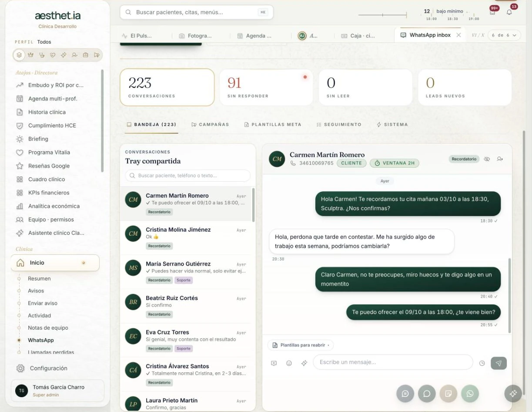Expand the 'Plantillas para reabrir' dropdown

tap(301, 345)
